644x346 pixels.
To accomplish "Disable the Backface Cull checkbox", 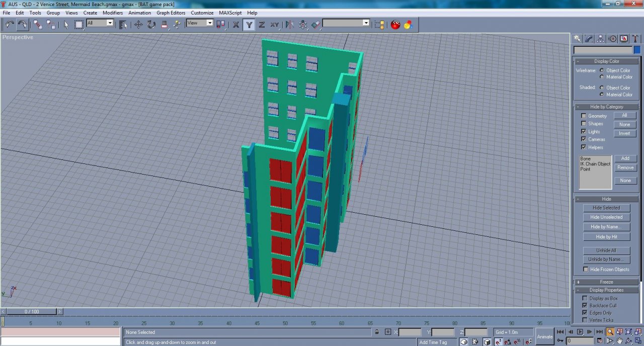I will [585, 305].
